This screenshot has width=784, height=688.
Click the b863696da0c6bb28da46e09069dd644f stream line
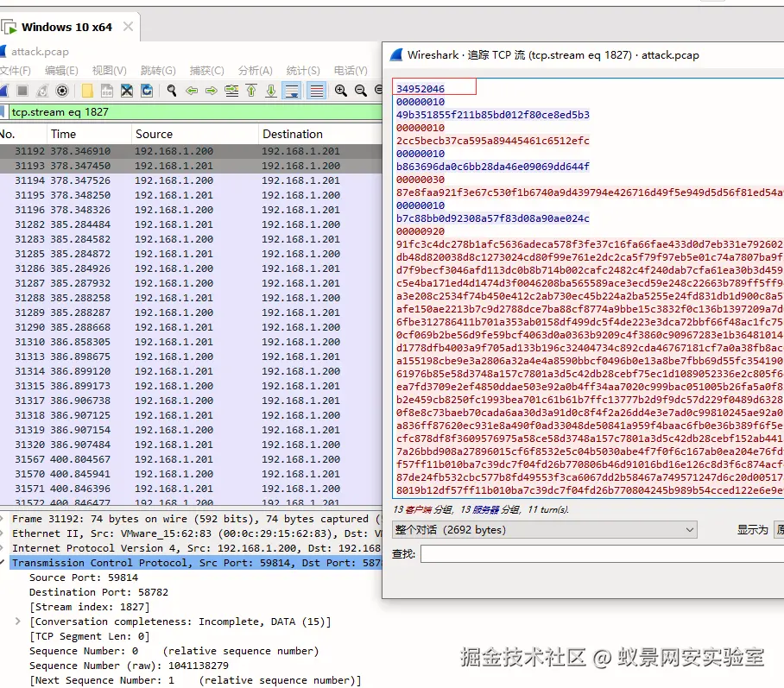point(492,167)
